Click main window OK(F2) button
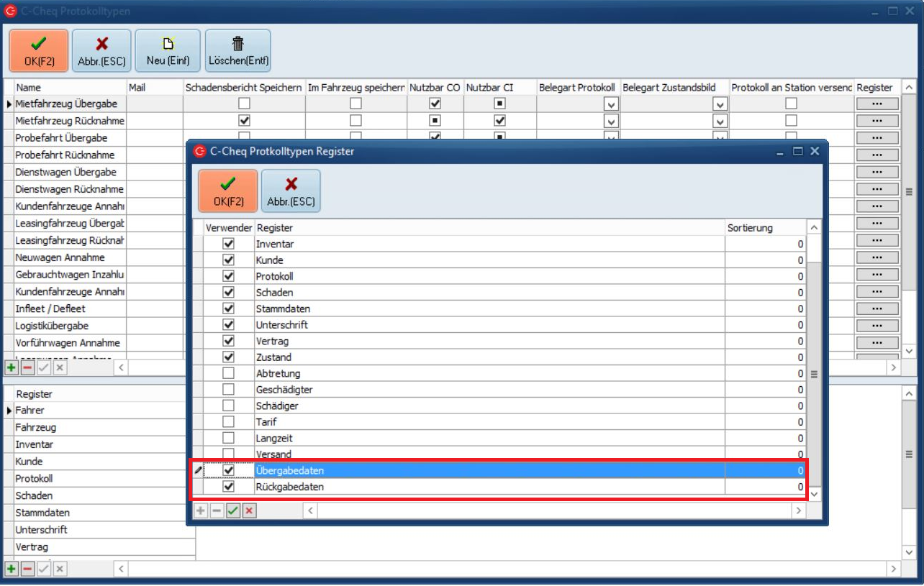924x586 pixels. tap(40, 51)
